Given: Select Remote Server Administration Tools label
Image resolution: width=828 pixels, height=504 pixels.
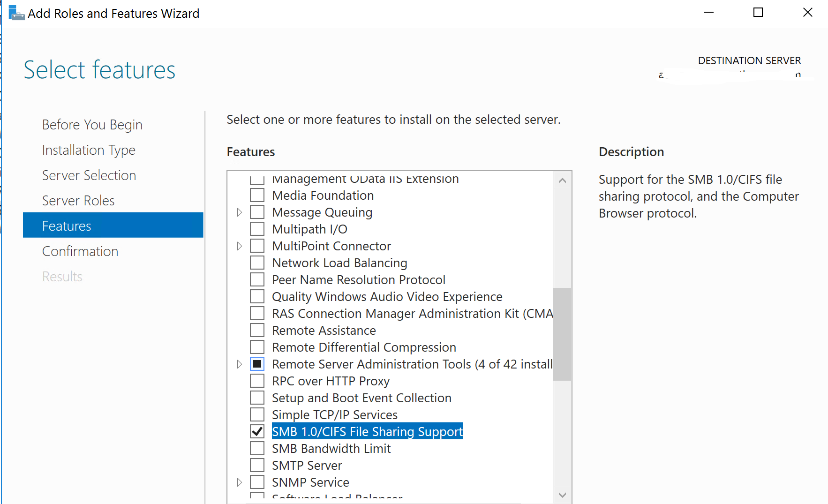Looking at the screenshot, I should point(412,364).
